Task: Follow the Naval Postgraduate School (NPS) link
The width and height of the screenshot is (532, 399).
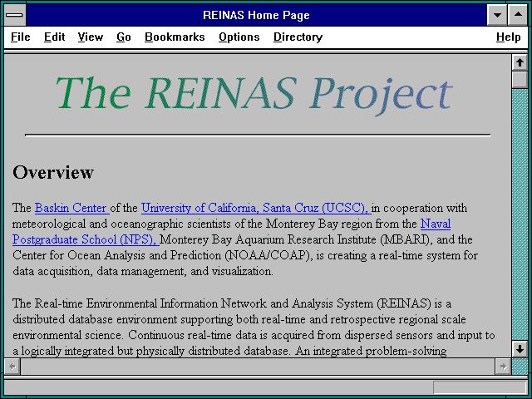Action: (x=86, y=239)
